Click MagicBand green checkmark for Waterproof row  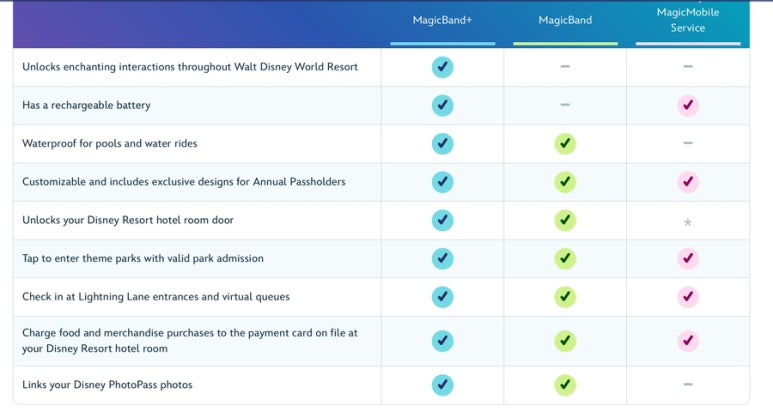coord(565,144)
